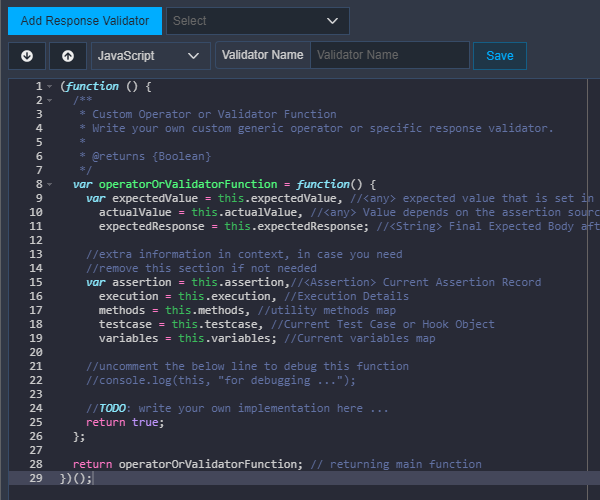
Task: Click 'this.actualValue' on line 10
Action: pos(244,212)
